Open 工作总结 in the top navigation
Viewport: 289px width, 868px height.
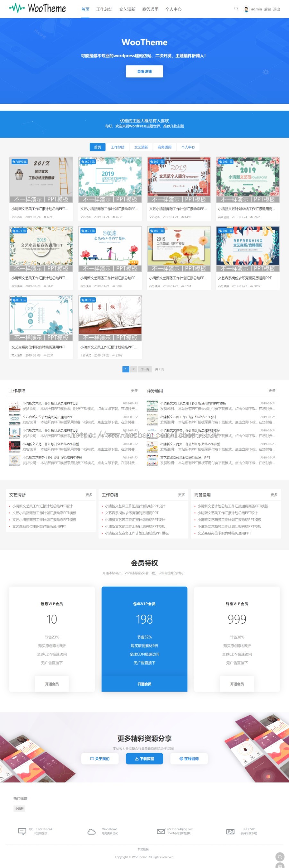point(104,9)
